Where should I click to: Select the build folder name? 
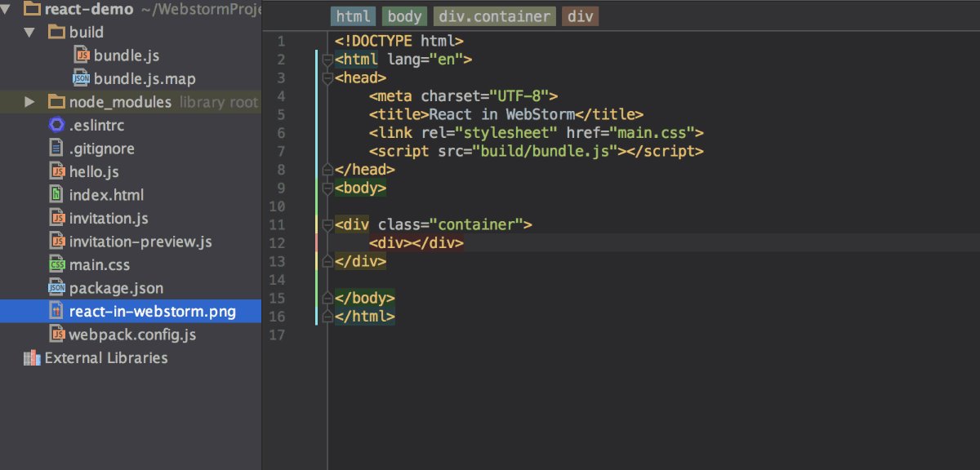(x=86, y=33)
